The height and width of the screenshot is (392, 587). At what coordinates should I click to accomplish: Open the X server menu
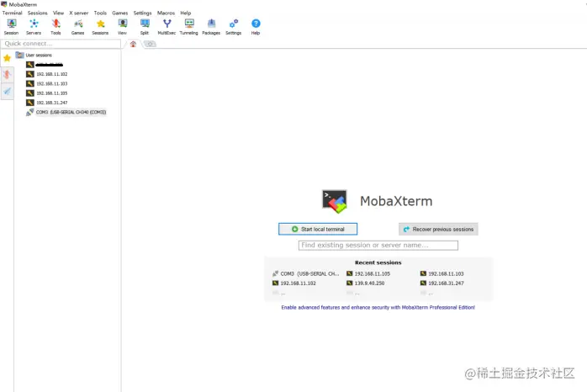78,13
